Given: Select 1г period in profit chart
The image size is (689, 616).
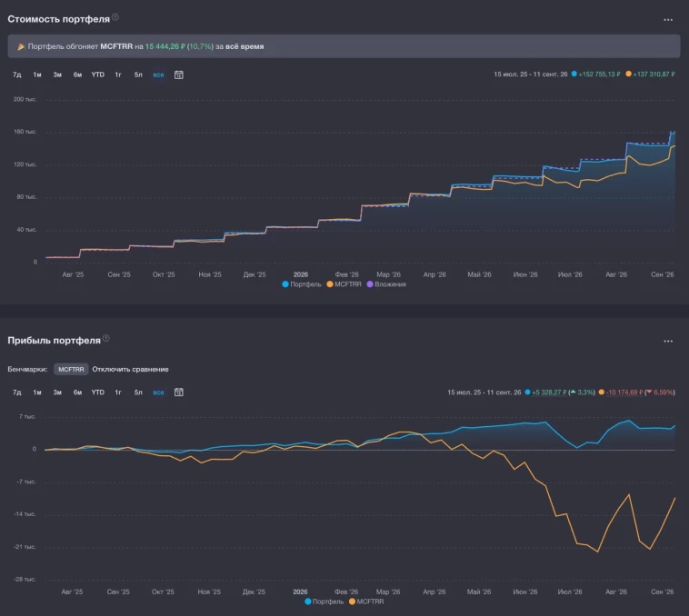Looking at the screenshot, I should (118, 392).
